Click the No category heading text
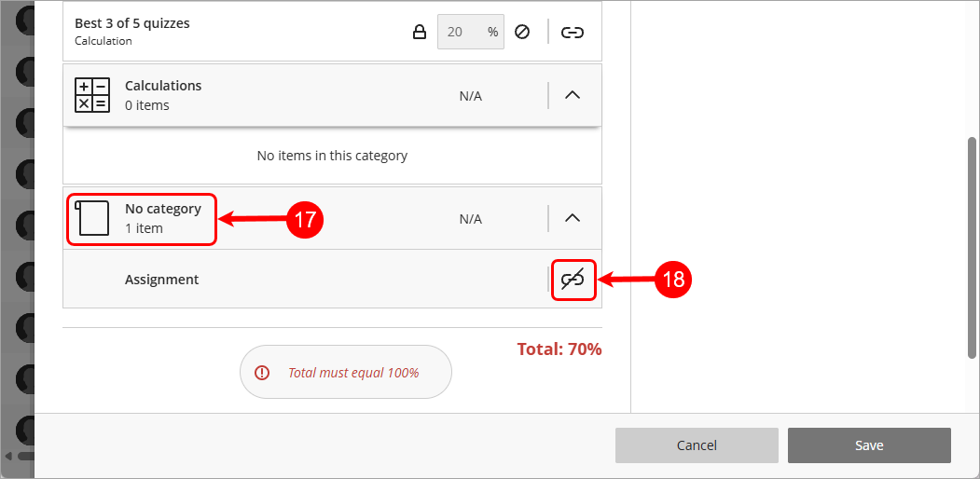This screenshot has height=479, width=980. [x=163, y=209]
